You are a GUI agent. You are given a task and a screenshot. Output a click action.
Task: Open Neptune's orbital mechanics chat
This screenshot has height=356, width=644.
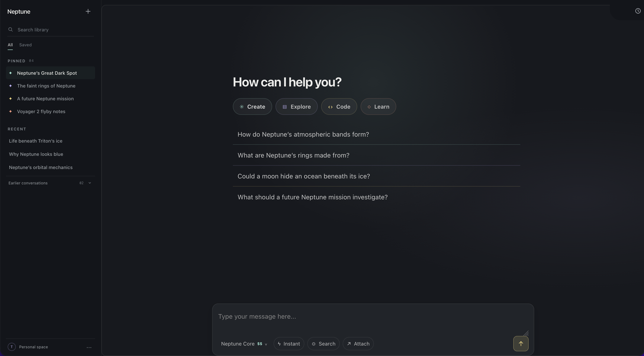[x=51, y=167]
